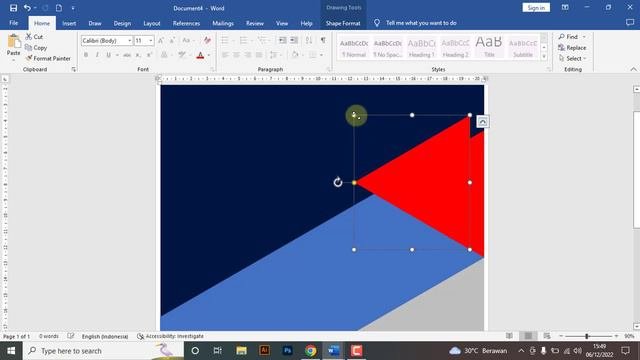The image size is (640, 360).
Task: Click the Windows Start button
Action: (x=11, y=351)
